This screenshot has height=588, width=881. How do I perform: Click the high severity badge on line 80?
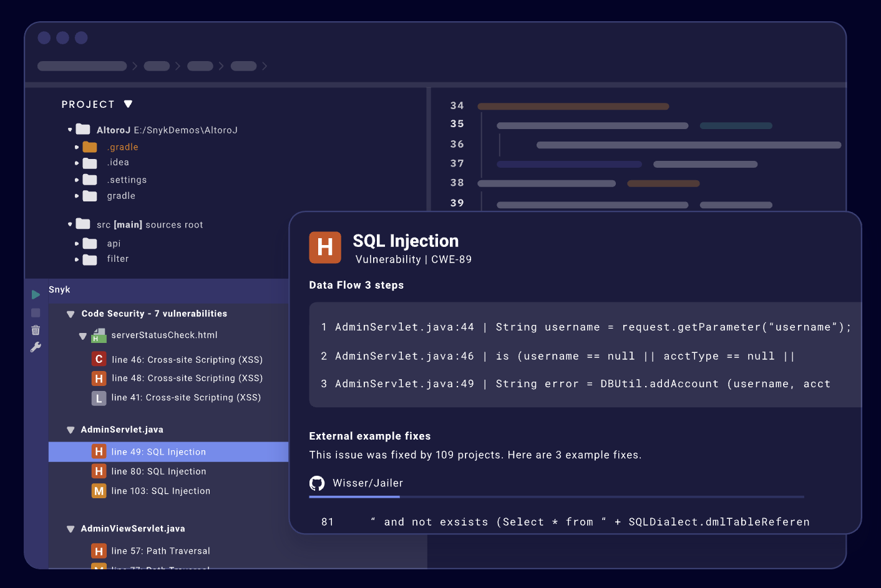(99, 471)
